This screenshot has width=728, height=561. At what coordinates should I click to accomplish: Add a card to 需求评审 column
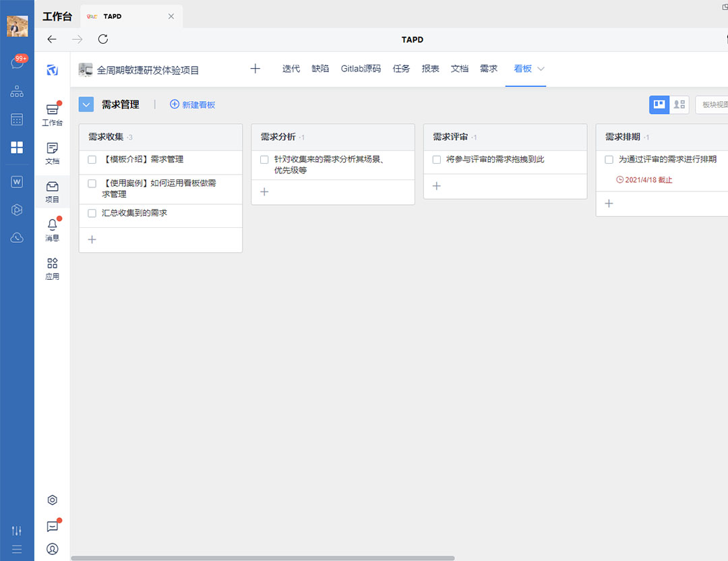point(436,186)
